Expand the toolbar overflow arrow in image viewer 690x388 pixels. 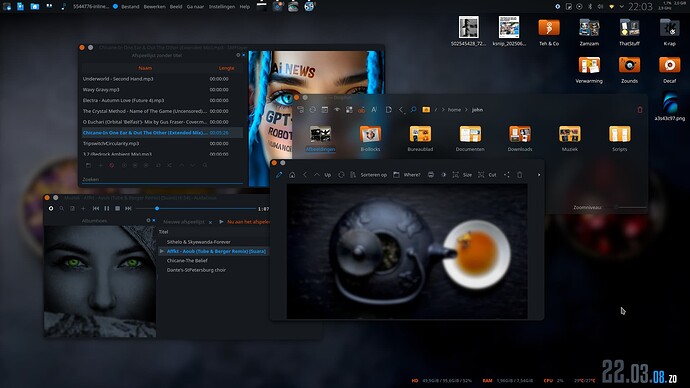pos(539,175)
